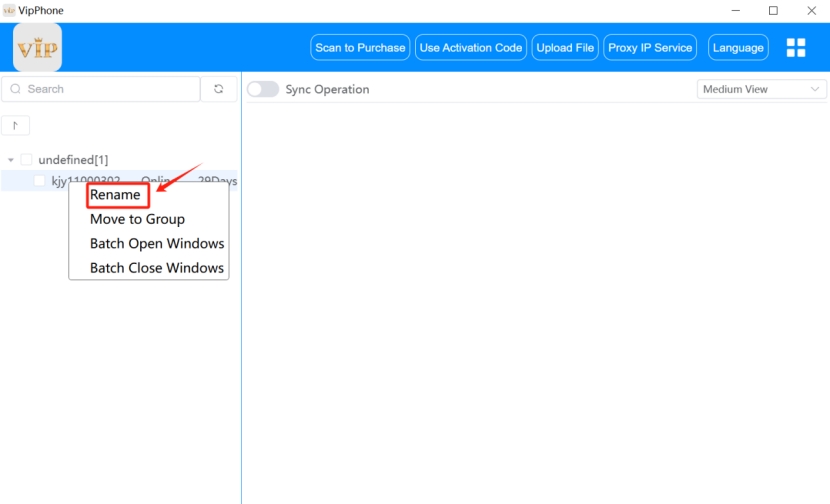Click the Use Activation Code button

point(471,48)
